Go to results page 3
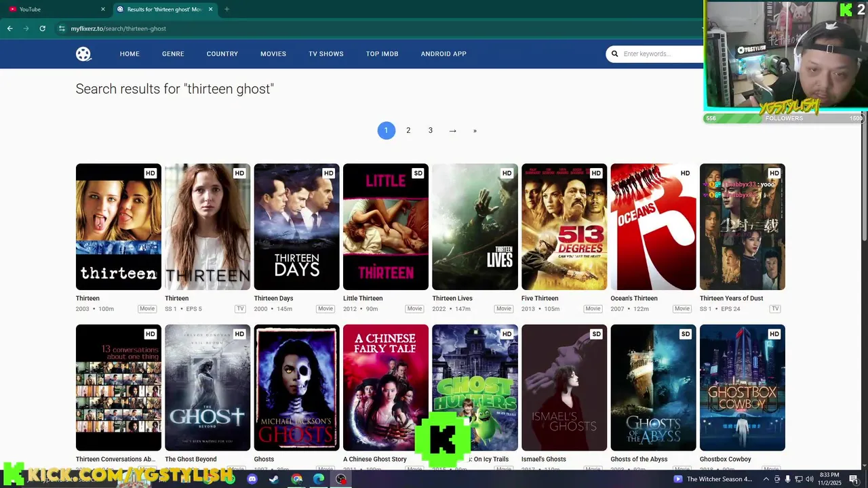Image resolution: width=868 pixels, height=488 pixels. [x=430, y=130]
